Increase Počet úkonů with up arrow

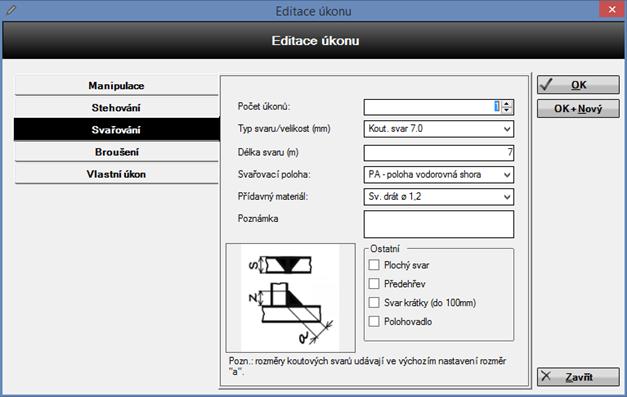(x=507, y=104)
